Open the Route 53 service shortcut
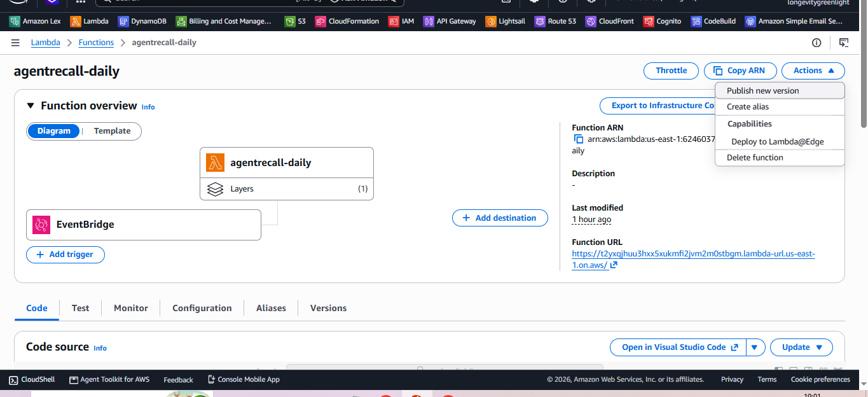This screenshot has height=397, width=868. 555,21
